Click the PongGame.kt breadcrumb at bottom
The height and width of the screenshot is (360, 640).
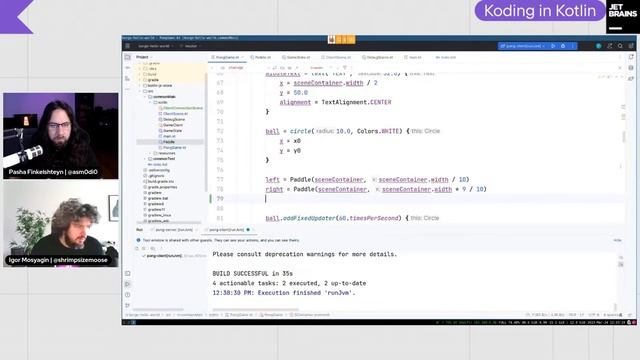[x=239, y=315]
